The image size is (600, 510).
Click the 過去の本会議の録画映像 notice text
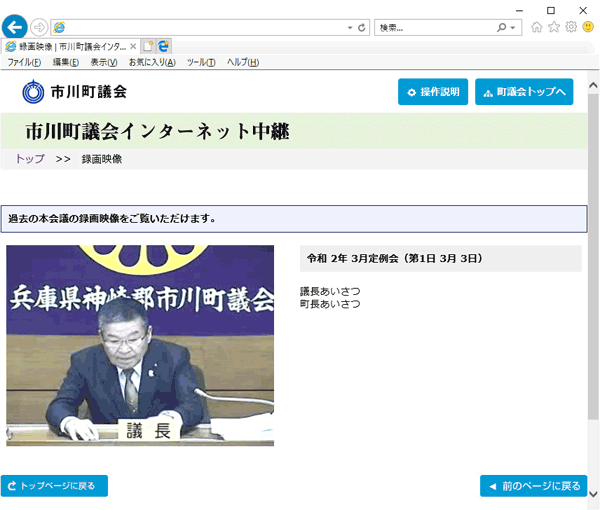coord(111,219)
